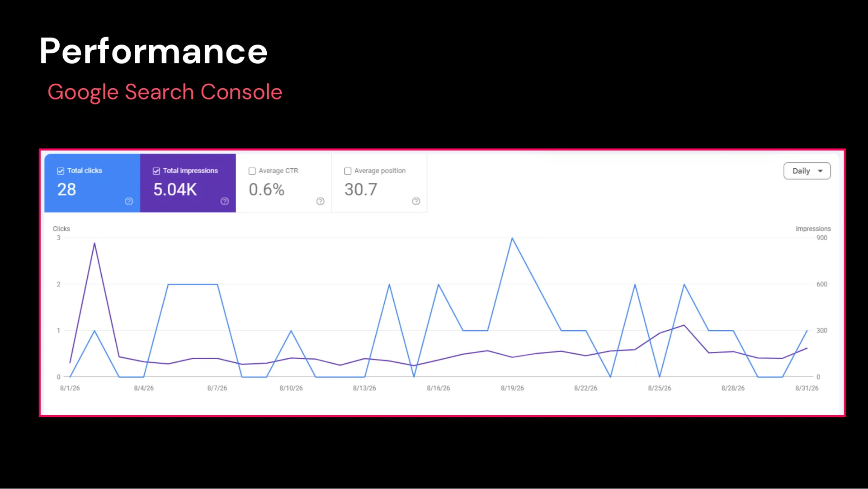Open the Daily granularity dropdown

pos(807,171)
